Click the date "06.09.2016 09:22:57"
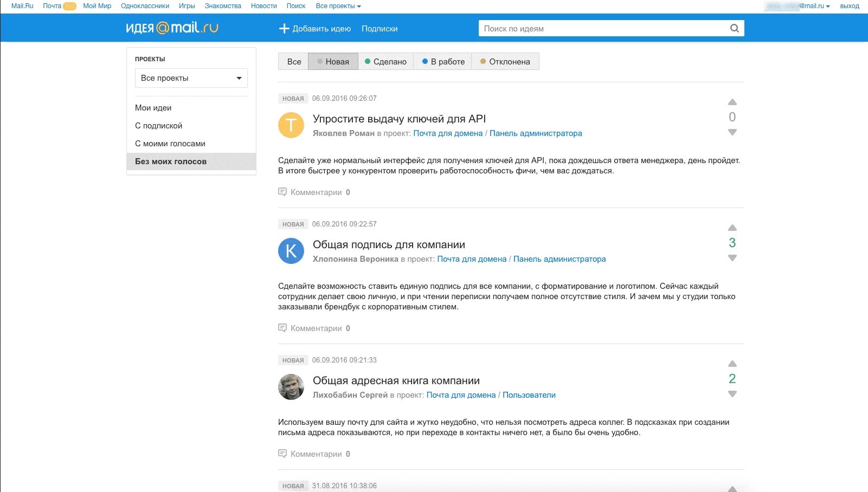 tap(344, 224)
